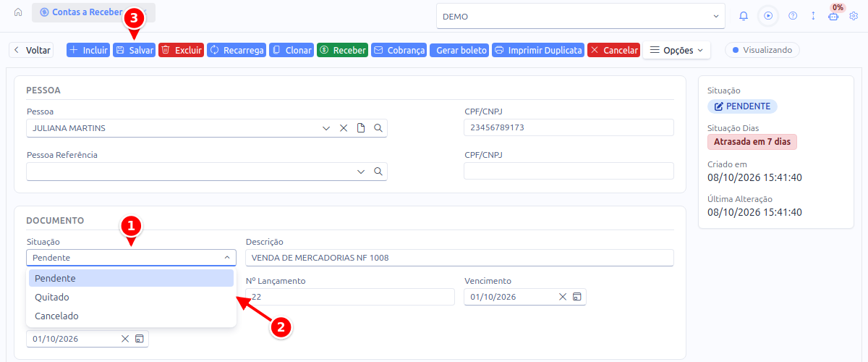Click the PENDENTE status badge

(x=742, y=106)
